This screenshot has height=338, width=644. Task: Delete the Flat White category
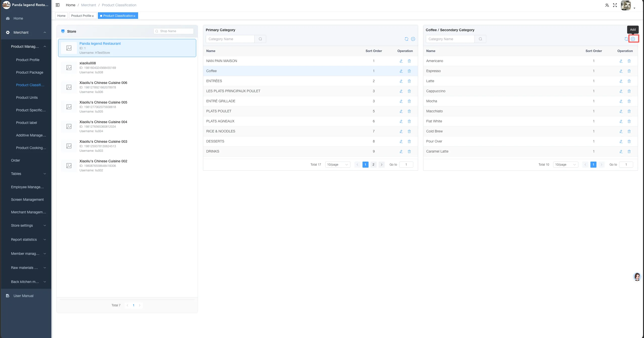(x=629, y=121)
